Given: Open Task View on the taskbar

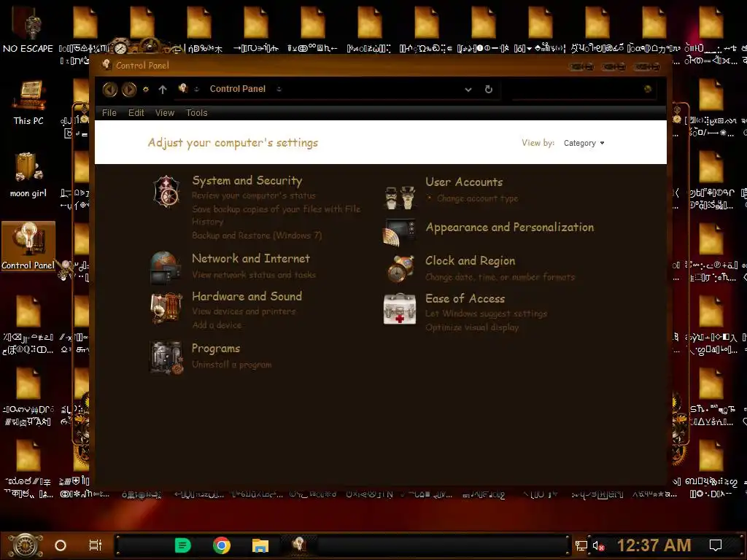Looking at the screenshot, I should (x=96, y=545).
